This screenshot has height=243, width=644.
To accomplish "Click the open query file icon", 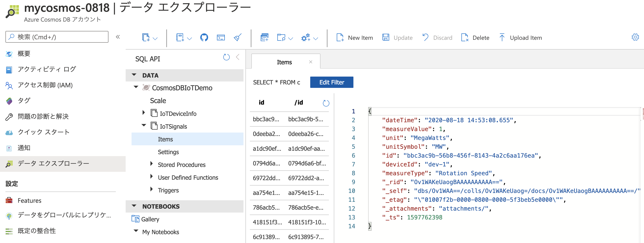I will point(282,38).
